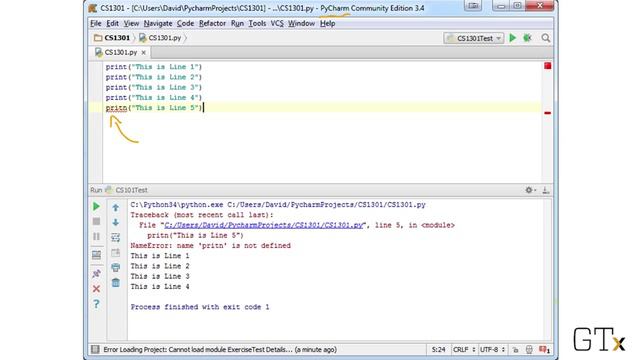The width and height of the screenshot is (640, 360).
Task: Change UTF-8 file encoding in status bar
Action: pyautogui.click(x=493, y=350)
